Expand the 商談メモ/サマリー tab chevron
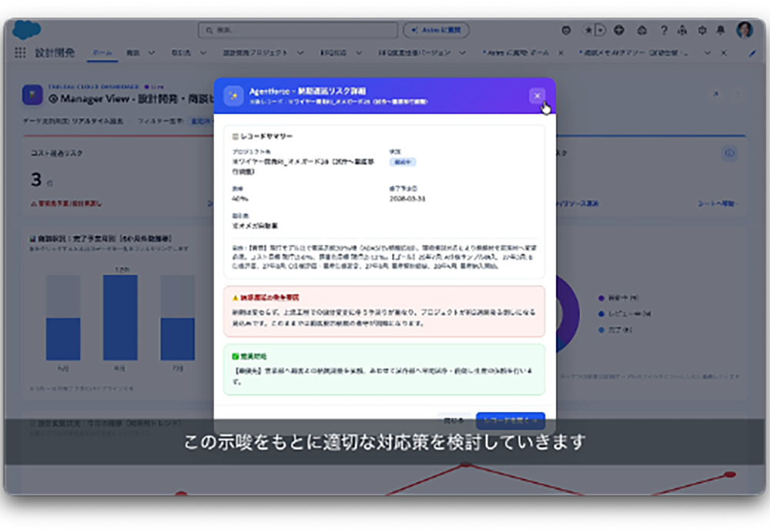 tap(707, 52)
